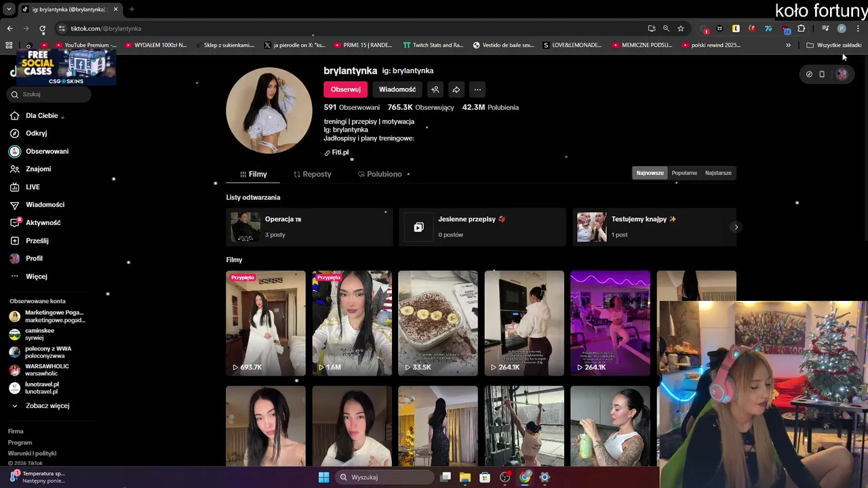Viewport: 868px width, 488px height.
Task: Click the Szukaj search field
Action: 49,94
